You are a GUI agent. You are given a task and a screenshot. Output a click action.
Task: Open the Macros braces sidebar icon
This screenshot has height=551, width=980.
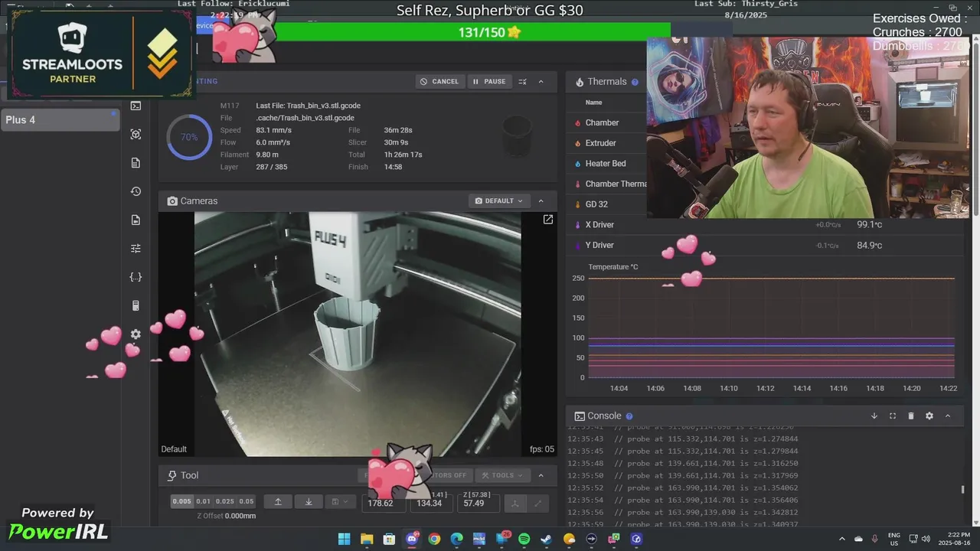tap(136, 277)
